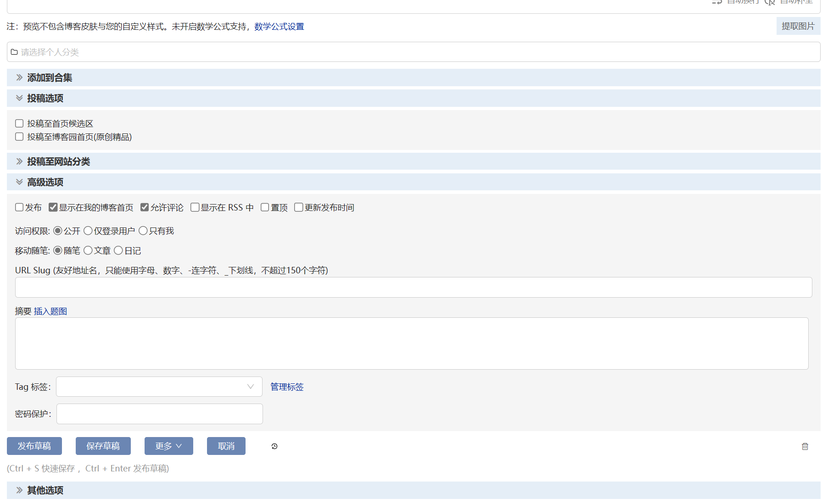
Task: Click 发布草稿 button
Action: coord(34,446)
